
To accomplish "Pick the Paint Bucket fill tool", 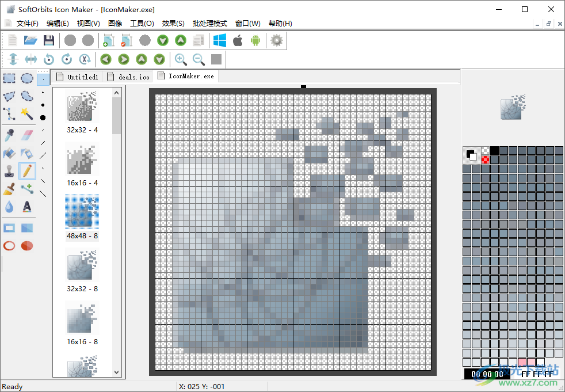I will 8,153.
